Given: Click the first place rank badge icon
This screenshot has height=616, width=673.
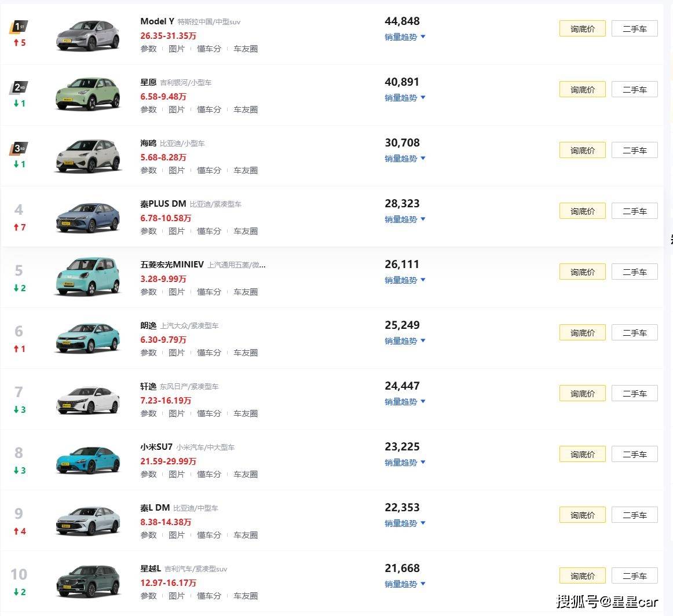Looking at the screenshot, I should (x=19, y=27).
